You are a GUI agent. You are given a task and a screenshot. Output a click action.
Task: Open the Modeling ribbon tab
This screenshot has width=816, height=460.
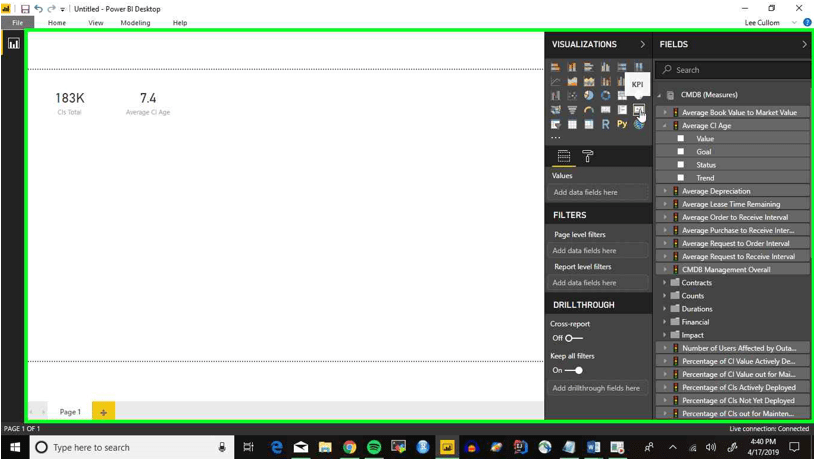[x=135, y=23]
